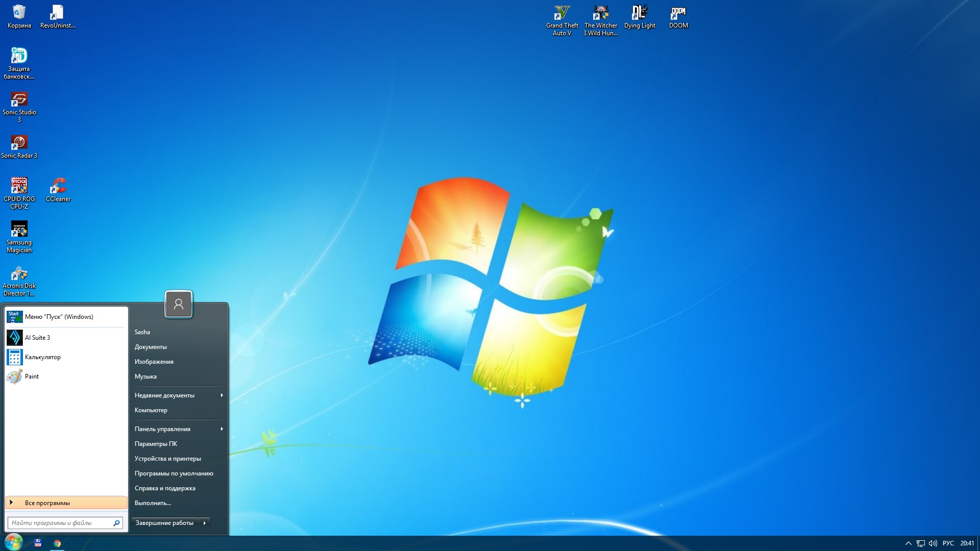This screenshot has width=980, height=551.
Task: Open the Sasha user folder link
Action: tap(142, 332)
